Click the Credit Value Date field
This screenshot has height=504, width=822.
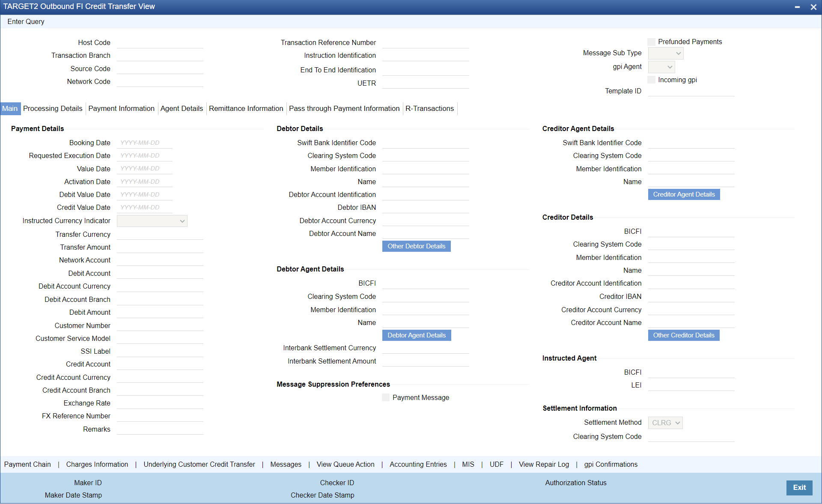click(145, 208)
